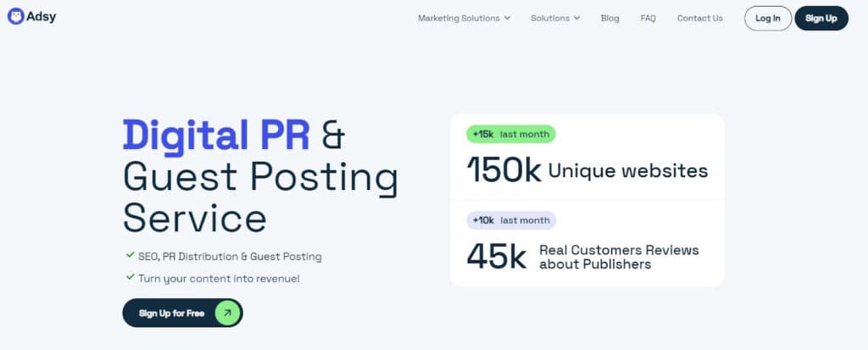868x350 pixels.
Task: Select the green +15k last month badge
Action: click(510, 134)
